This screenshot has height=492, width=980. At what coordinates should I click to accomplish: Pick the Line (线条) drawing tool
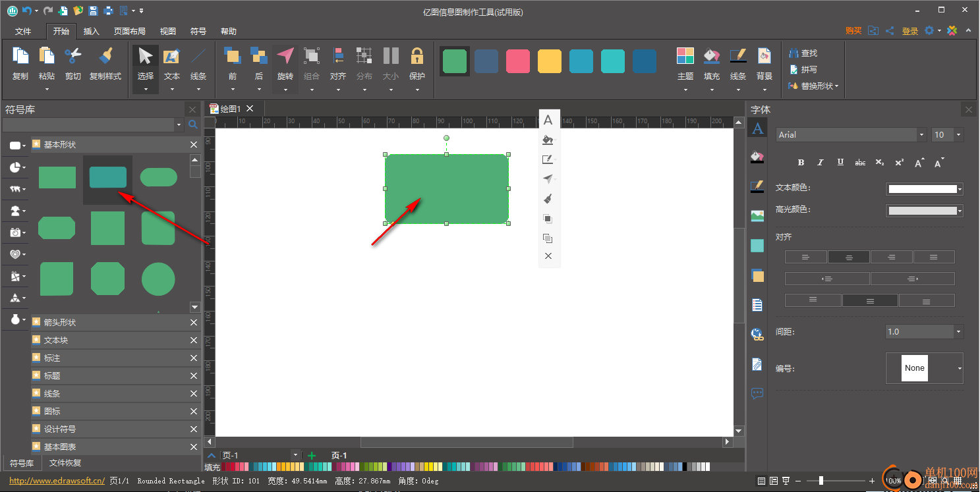[x=198, y=57]
